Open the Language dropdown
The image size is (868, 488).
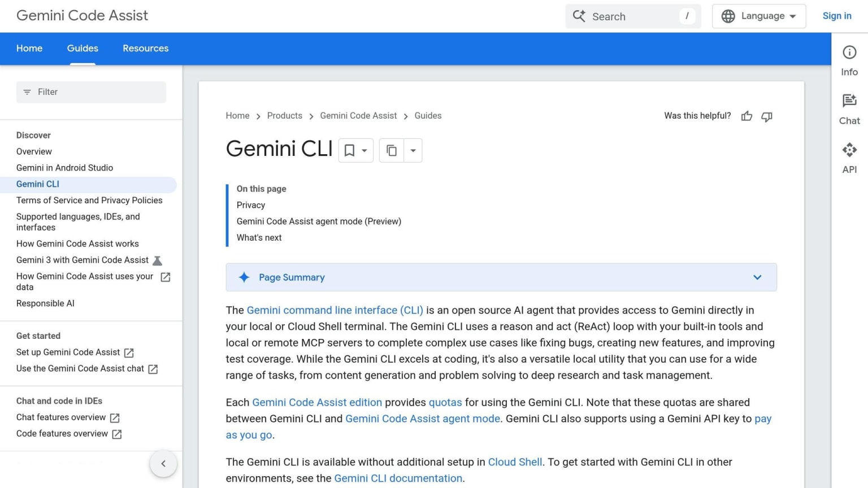[759, 16]
